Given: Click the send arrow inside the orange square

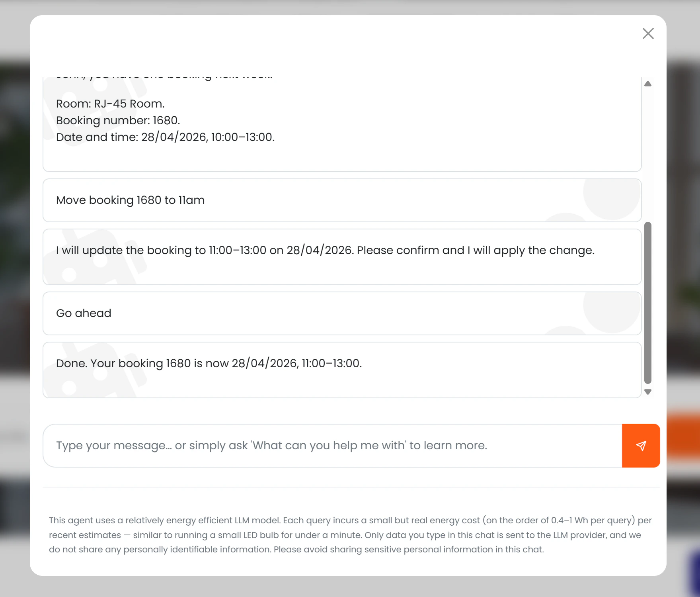Looking at the screenshot, I should [x=641, y=446].
